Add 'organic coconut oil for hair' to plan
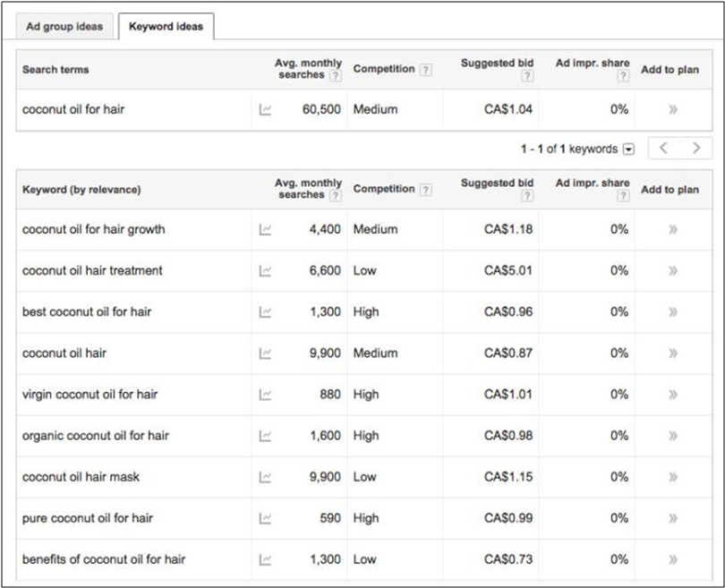Viewport: 725px width, 588px height. pos(672,436)
